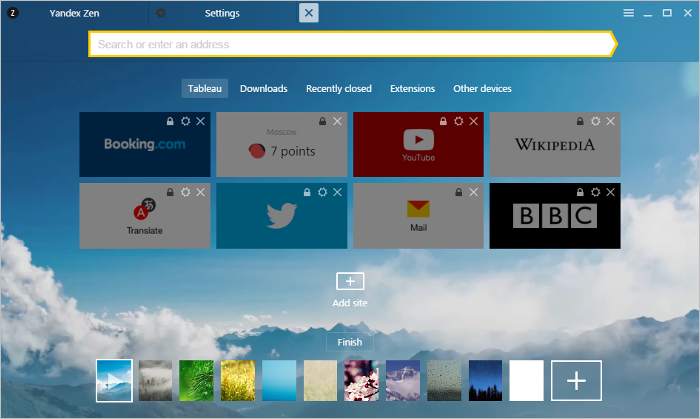Pin the Booking.com tile with lock icon
700x419 pixels.
pos(170,121)
